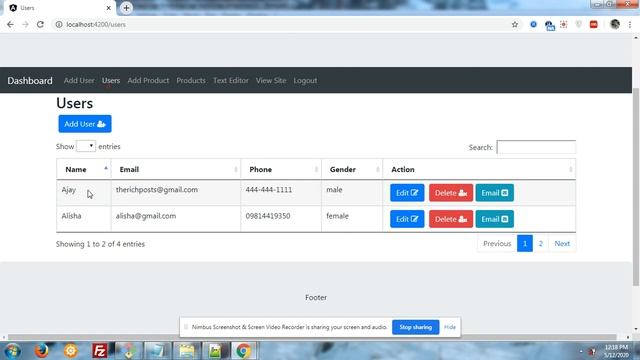This screenshot has width=640, height=360.
Task: Edit the Ajay user row
Action: 407,193
